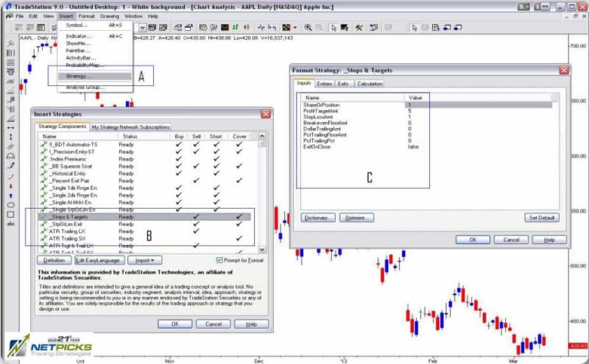Click OK in Insert Strategies dialog
The width and height of the screenshot is (589, 364).
click(175, 324)
